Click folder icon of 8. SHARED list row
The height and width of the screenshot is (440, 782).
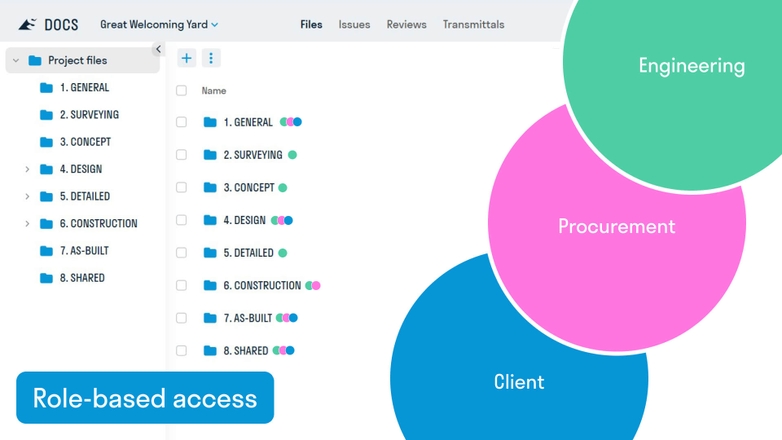[x=210, y=351]
